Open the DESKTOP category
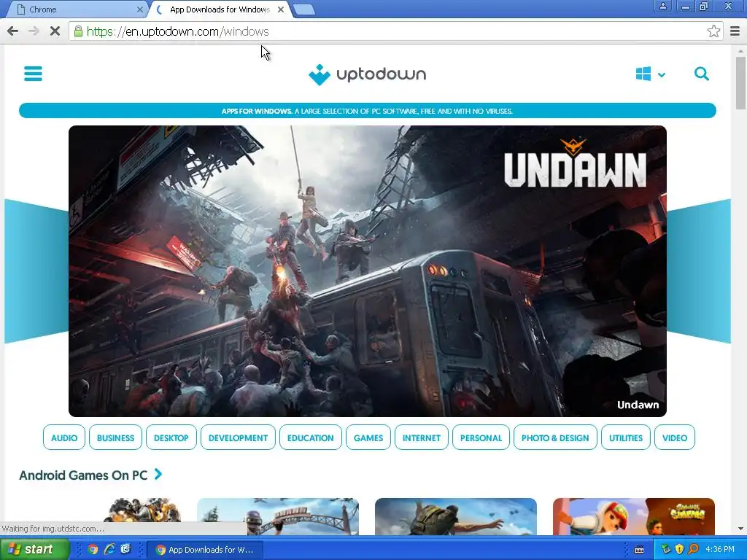Viewport: 747px width, 560px height. pos(171,437)
